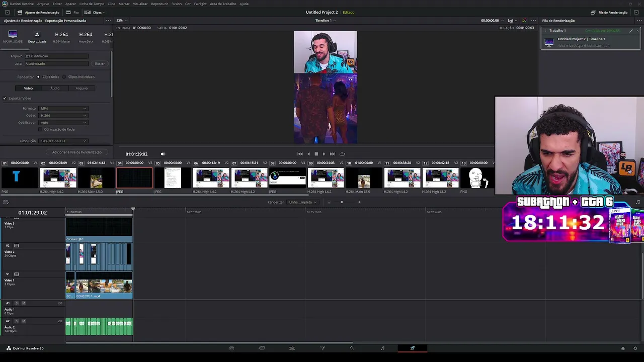The width and height of the screenshot is (644, 362).
Task: Open viewer options three-dot menu
Action: [534, 21]
